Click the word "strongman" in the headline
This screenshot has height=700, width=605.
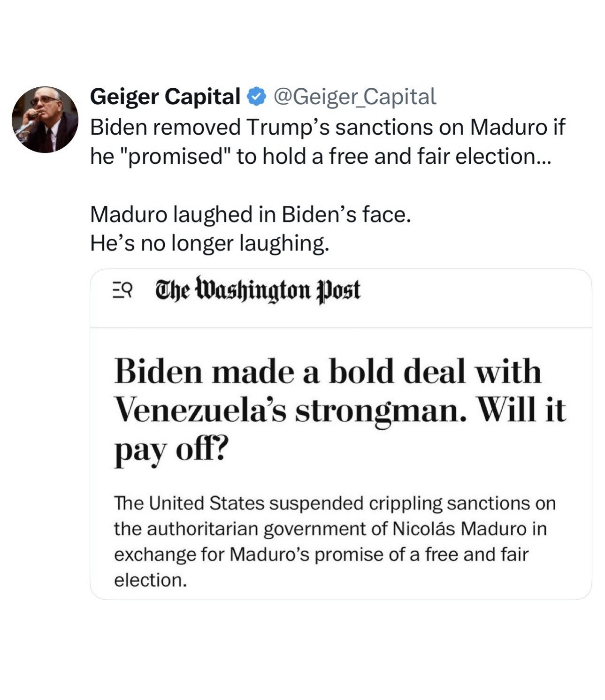tap(378, 411)
